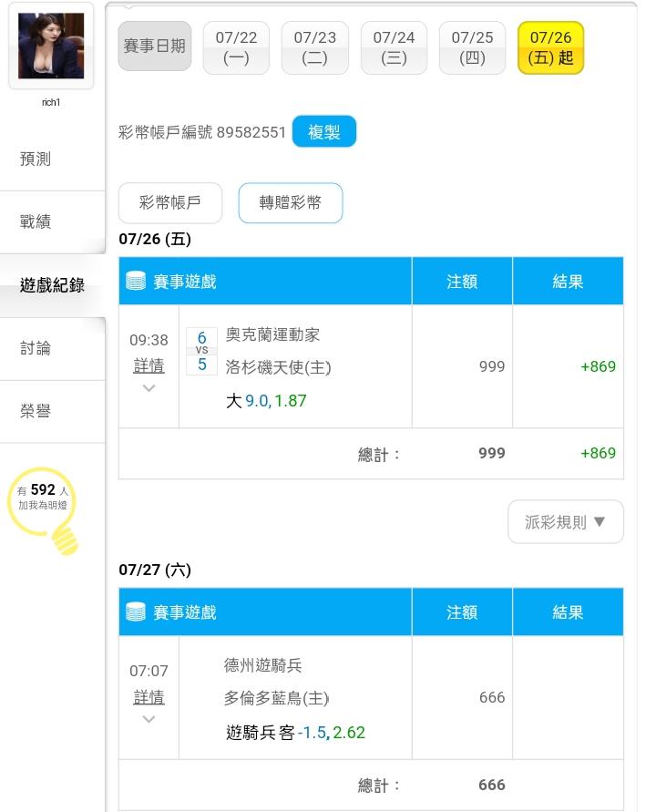Go to 戰績 in the sidebar
Screen dimensions: 656x812
click(x=36, y=221)
